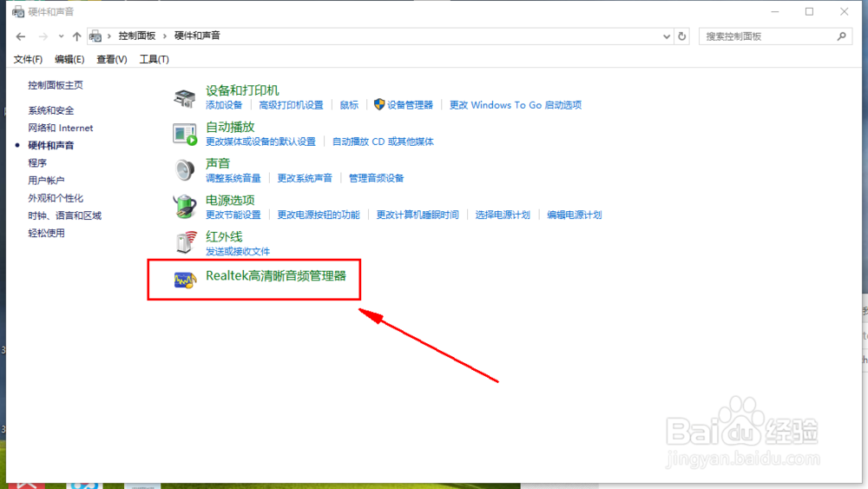Click the control panel icon in address bar
The height and width of the screenshot is (489, 868).
pos(95,36)
